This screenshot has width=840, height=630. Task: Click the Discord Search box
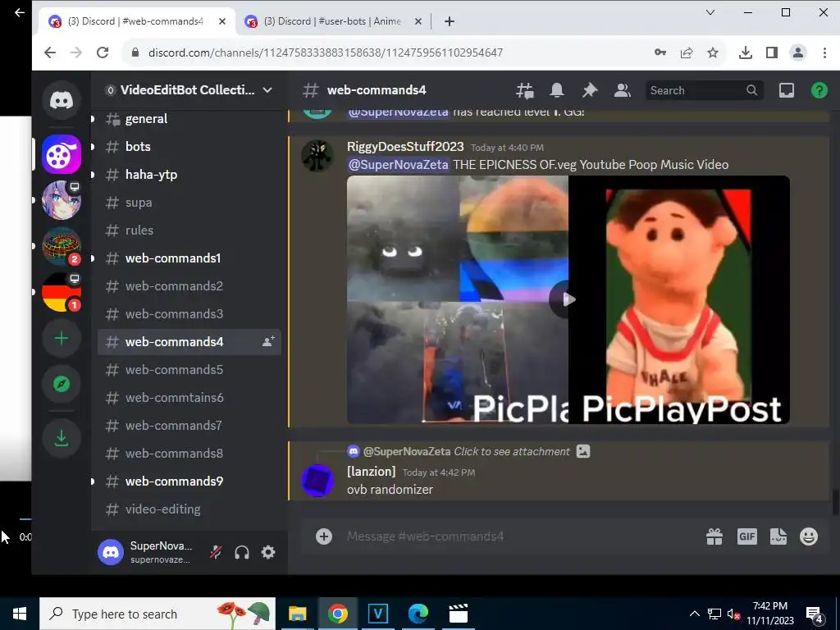tap(703, 90)
